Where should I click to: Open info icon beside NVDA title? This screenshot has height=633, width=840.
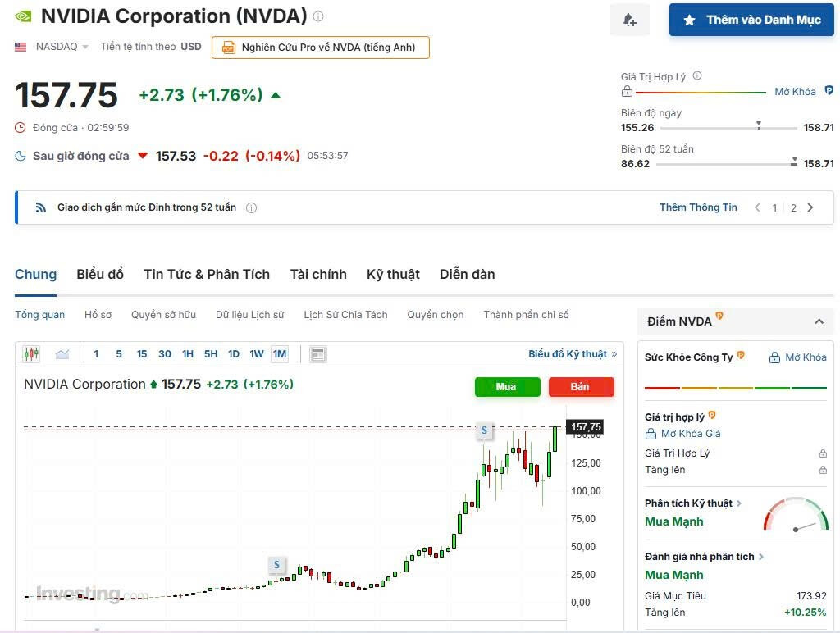(x=318, y=16)
